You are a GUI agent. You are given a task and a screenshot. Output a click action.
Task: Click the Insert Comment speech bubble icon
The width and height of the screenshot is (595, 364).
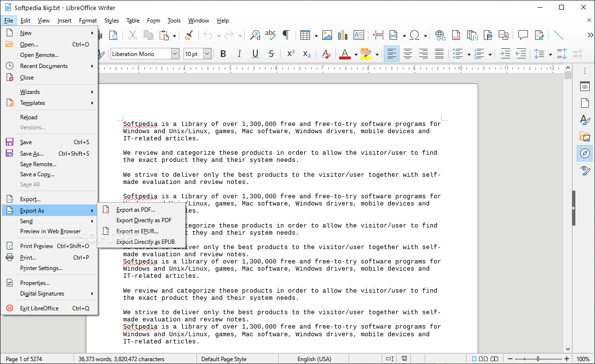click(x=523, y=35)
